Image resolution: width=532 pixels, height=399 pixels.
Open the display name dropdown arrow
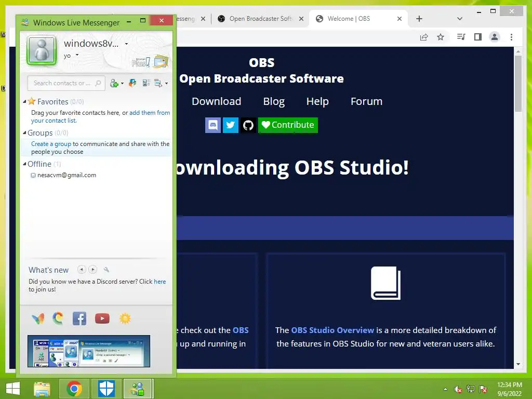tap(126, 44)
